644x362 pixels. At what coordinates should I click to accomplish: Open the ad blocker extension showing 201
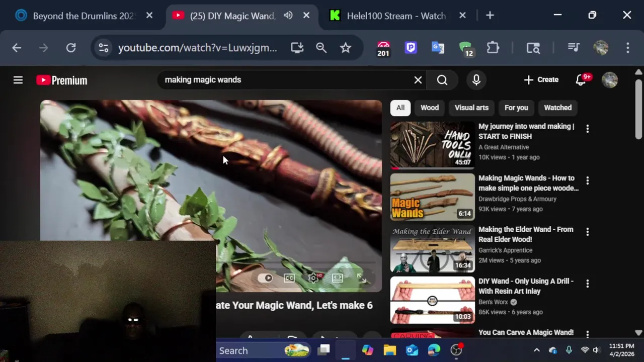point(383,48)
